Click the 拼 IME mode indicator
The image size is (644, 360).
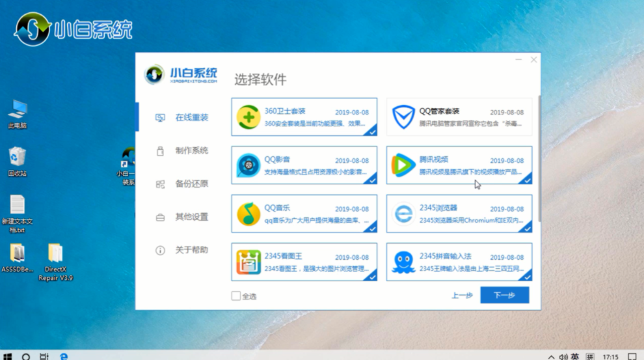point(590,356)
